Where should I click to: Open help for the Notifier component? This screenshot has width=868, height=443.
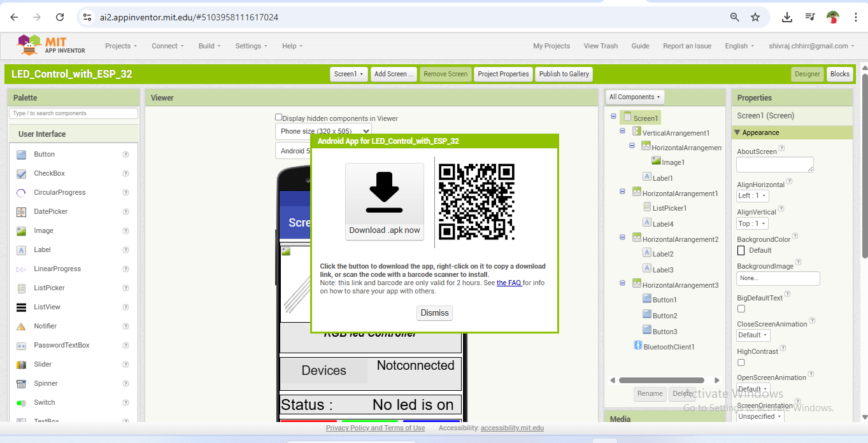[x=125, y=327]
